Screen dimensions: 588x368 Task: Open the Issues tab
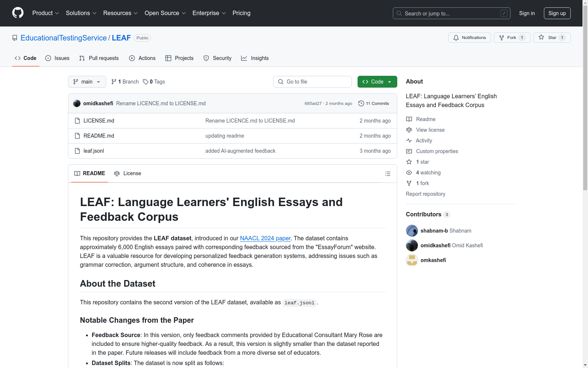tap(57, 58)
